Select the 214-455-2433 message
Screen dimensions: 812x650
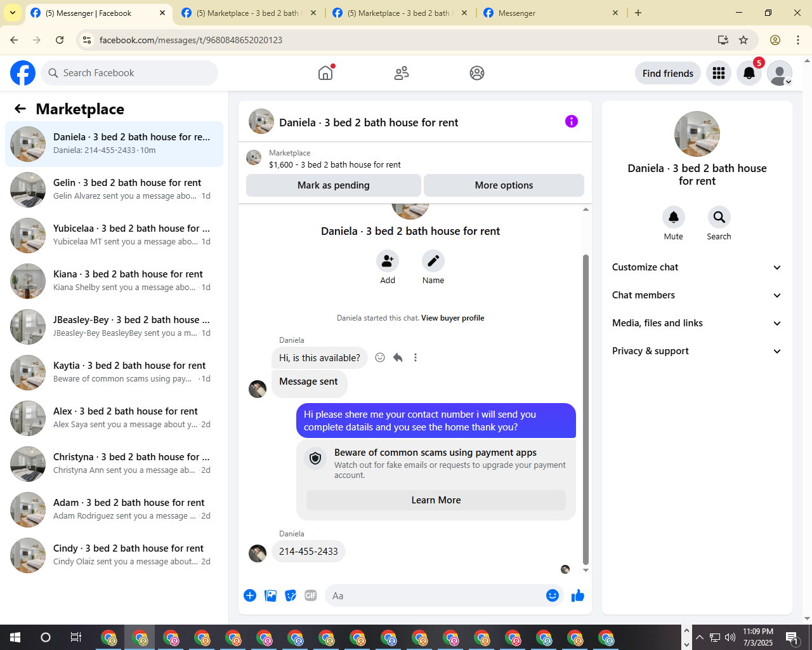308,552
